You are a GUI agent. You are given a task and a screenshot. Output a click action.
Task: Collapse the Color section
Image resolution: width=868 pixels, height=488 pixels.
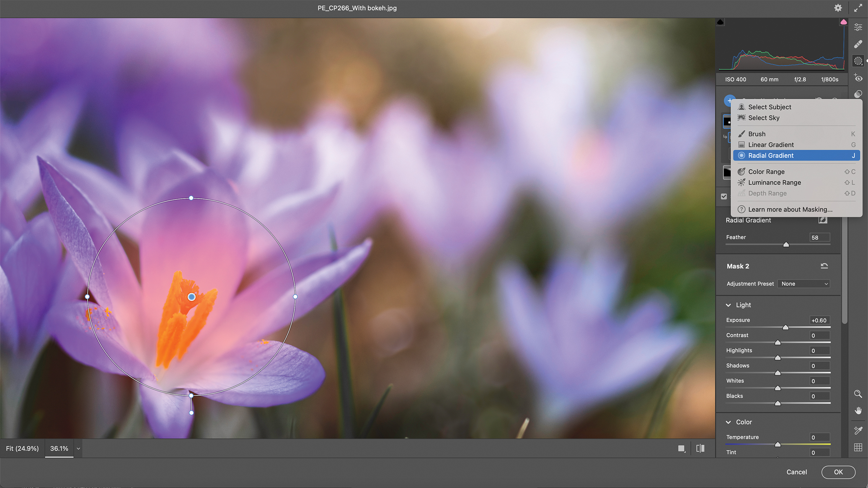[729, 422]
